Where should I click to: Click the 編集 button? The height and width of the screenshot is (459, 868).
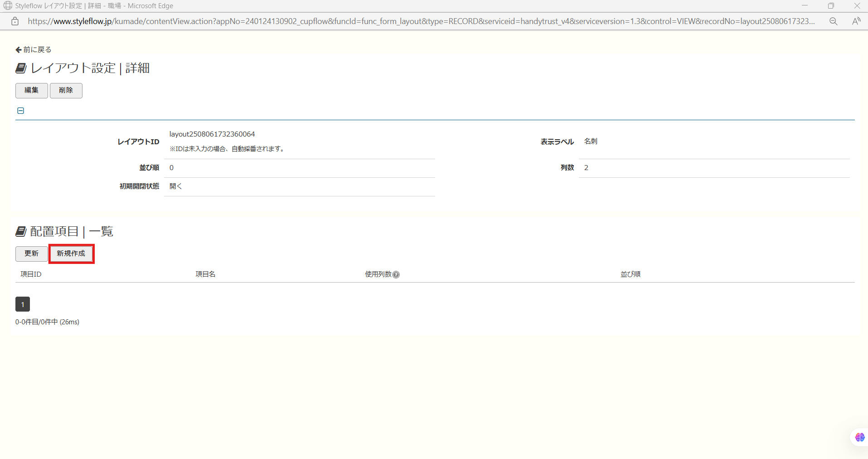(x=31, y=90)
